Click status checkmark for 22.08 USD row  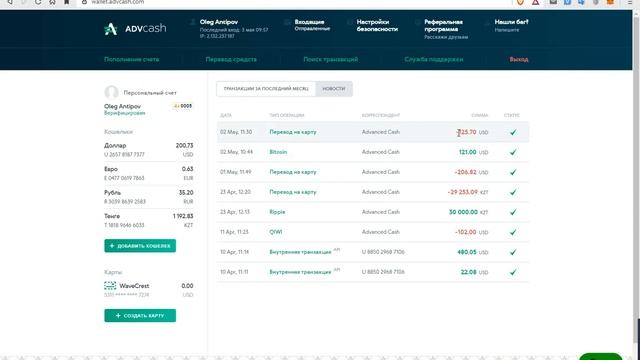pyautogui.click(x=513, y=272)
